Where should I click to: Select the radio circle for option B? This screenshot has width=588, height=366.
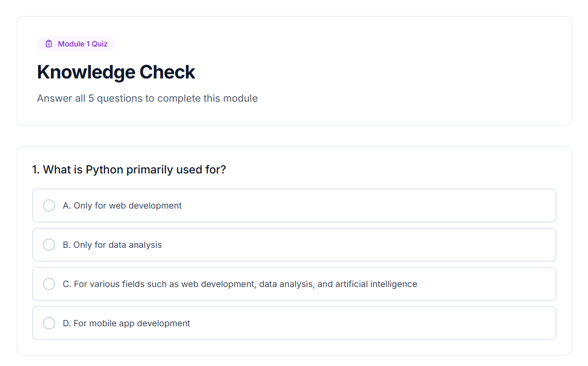pyautogui.click(x=49, y=245)
